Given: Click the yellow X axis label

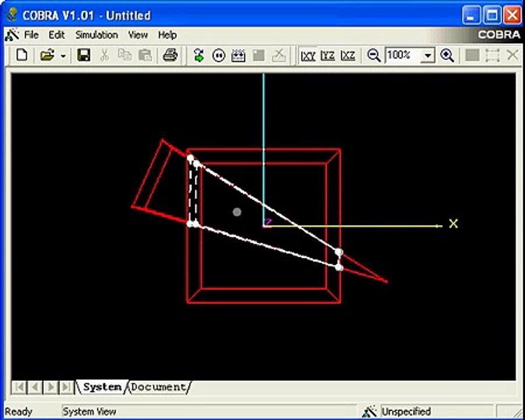Looking at the screenshot, I should 453,224.
